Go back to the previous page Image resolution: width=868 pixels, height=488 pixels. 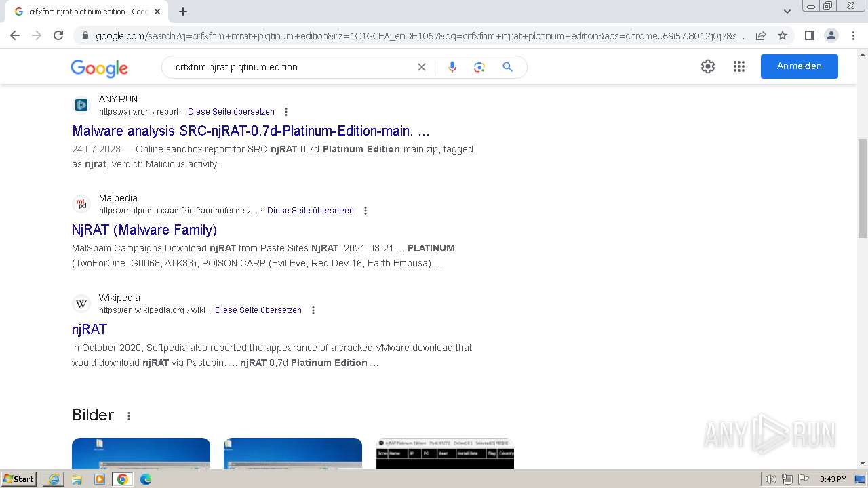pyautogui.click(x=15, y=35)
